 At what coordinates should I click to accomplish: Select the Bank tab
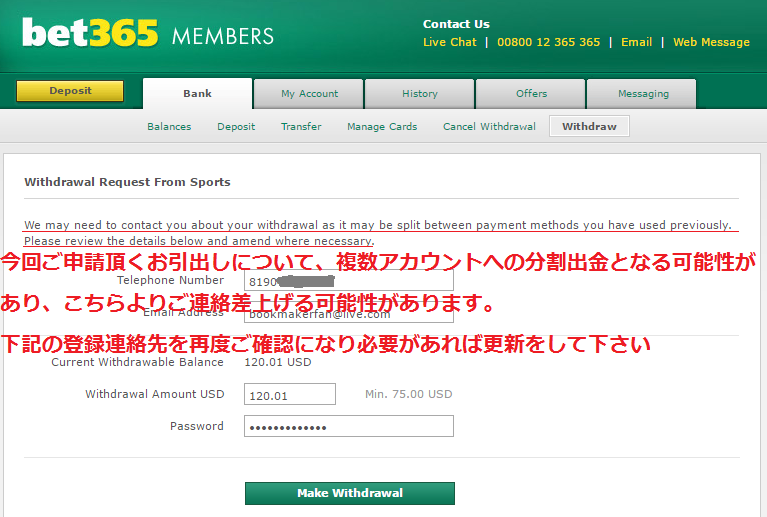(197, 94)
